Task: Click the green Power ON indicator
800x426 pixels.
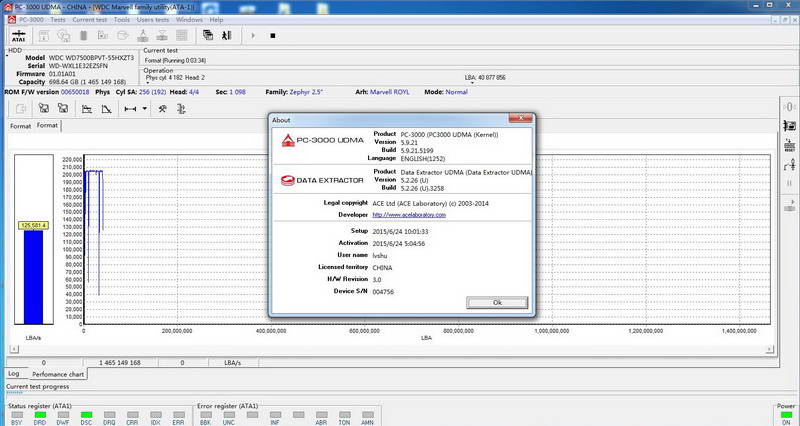Action: click(x=786, y=415)
